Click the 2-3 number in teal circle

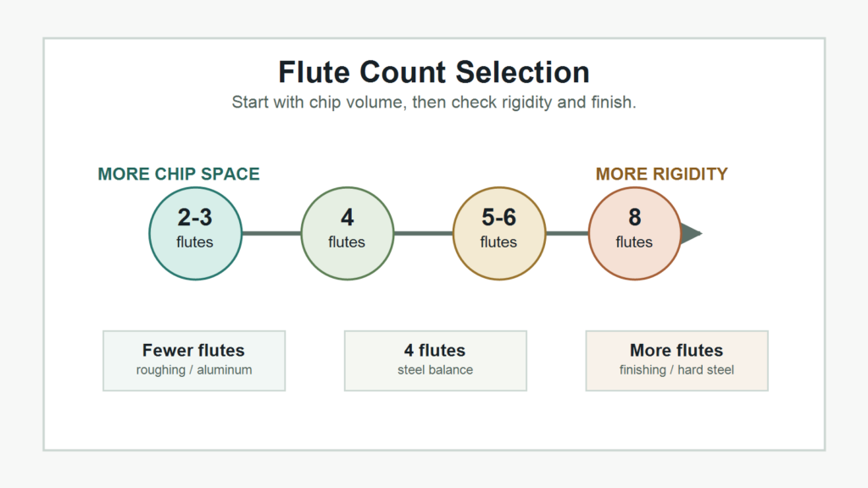(195, 218)
